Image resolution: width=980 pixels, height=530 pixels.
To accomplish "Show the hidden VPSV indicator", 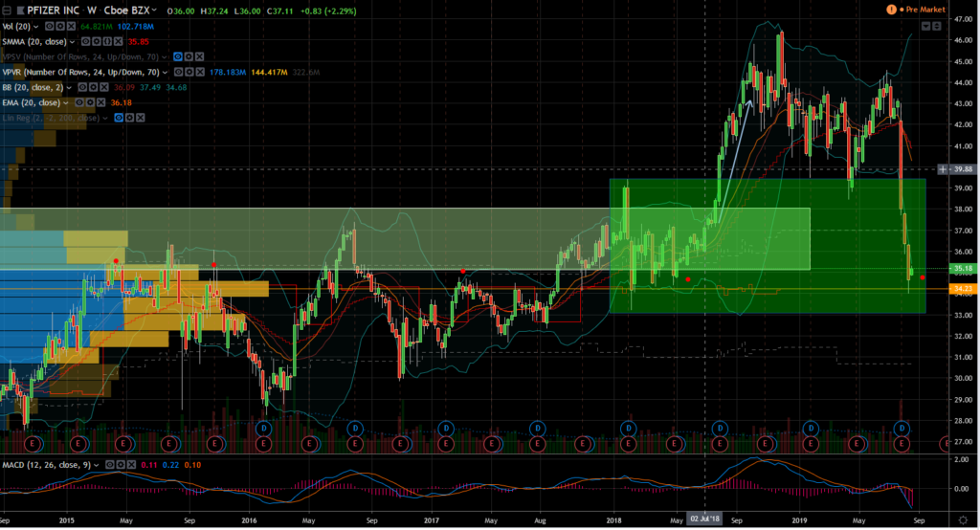I will click(x=177, y=56).
